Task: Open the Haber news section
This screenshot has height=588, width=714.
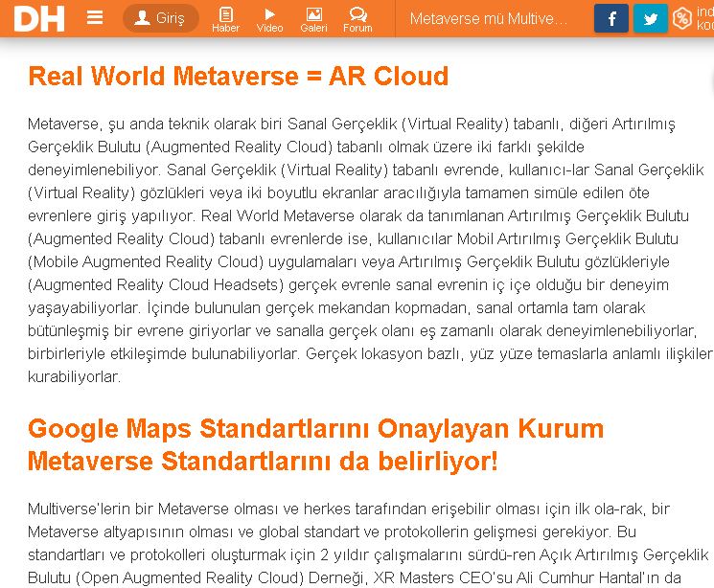Action: (225, 19)
